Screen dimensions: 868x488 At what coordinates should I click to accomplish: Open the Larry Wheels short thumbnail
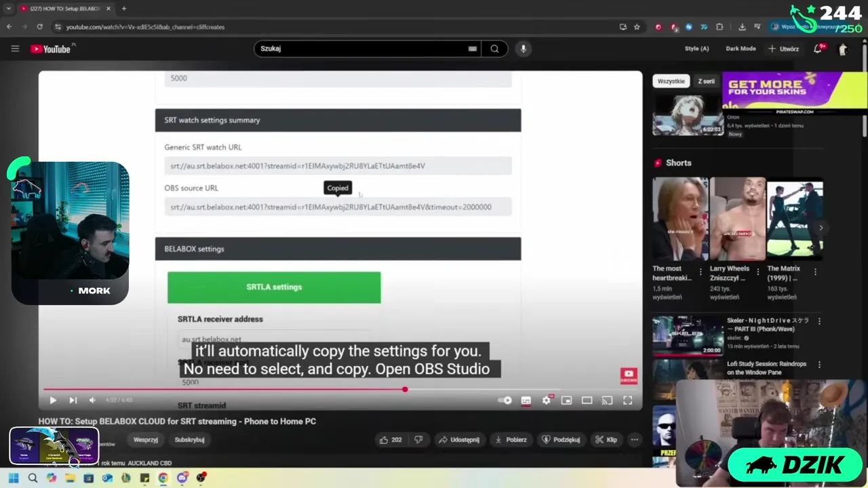point(737,218)
